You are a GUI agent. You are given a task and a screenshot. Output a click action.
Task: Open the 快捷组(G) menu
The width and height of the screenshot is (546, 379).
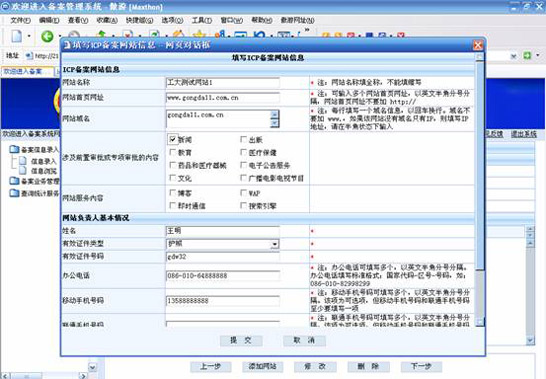(139, 20)
